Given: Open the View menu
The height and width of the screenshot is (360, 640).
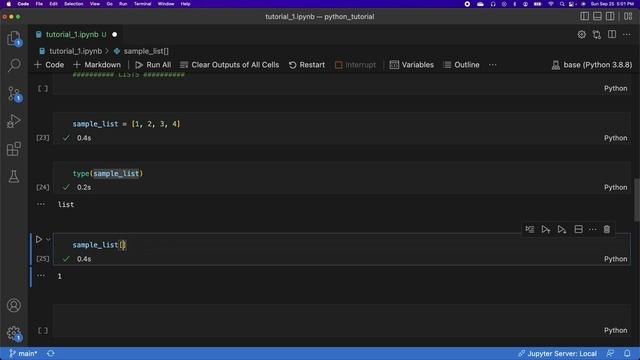Looking at the screenshot, I should (95, 4).
